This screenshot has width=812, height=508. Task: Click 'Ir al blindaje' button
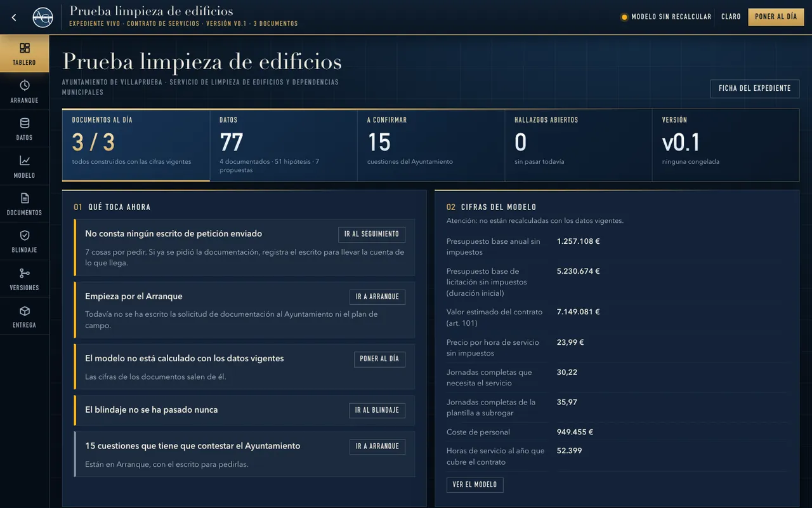(377, 411)
